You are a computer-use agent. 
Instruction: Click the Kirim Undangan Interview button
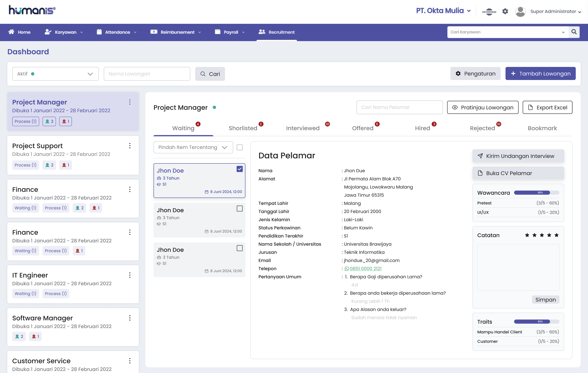[518, 156]
